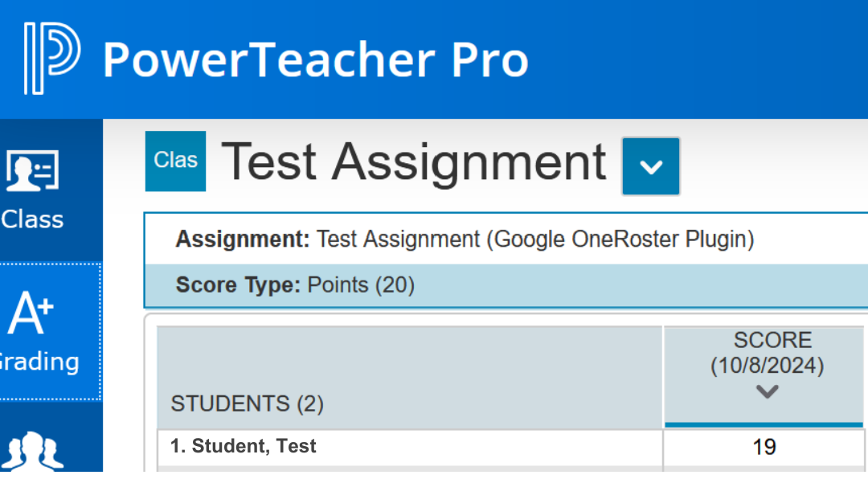Select the blue Clas badge
Image resolution: width=868 pixels, height=479 pixels.
click(175, 161)
